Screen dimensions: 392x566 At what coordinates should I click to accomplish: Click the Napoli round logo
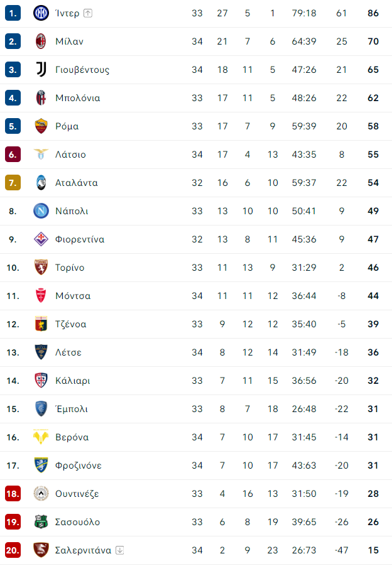coord(41,211)
